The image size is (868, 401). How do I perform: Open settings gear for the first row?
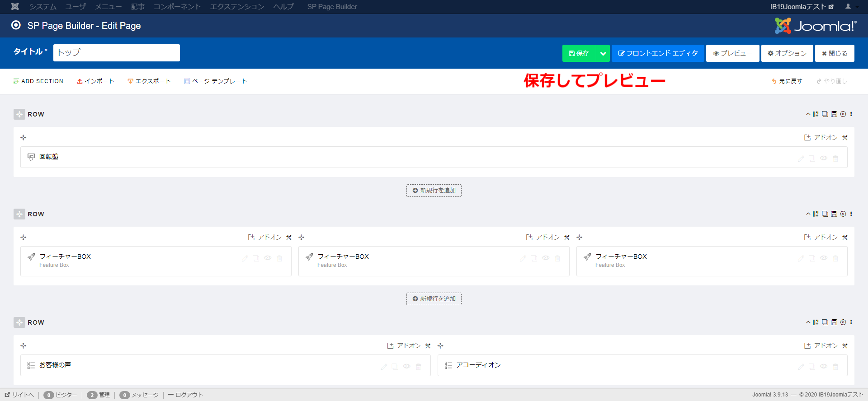(843, 114)
